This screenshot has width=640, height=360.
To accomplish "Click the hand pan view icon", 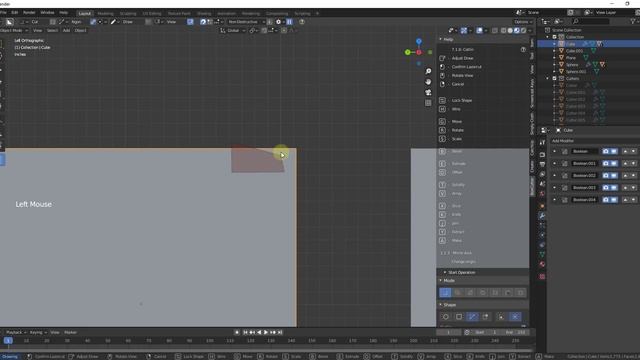I will click(428, 82).
